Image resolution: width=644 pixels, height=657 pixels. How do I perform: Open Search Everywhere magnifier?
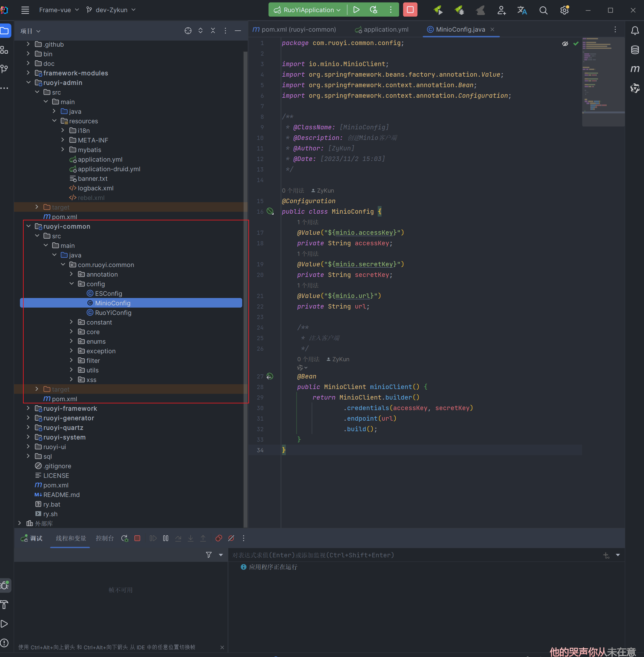543,10
